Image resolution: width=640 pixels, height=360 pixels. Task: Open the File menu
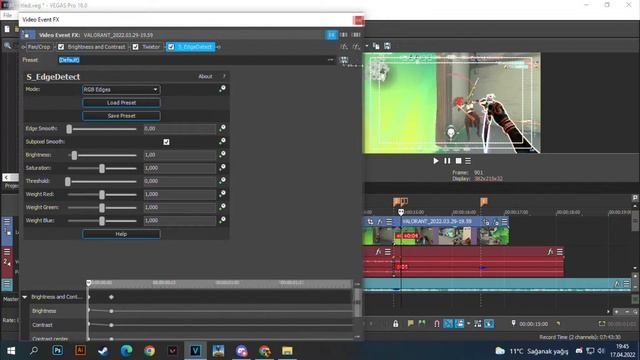[8, 15]
